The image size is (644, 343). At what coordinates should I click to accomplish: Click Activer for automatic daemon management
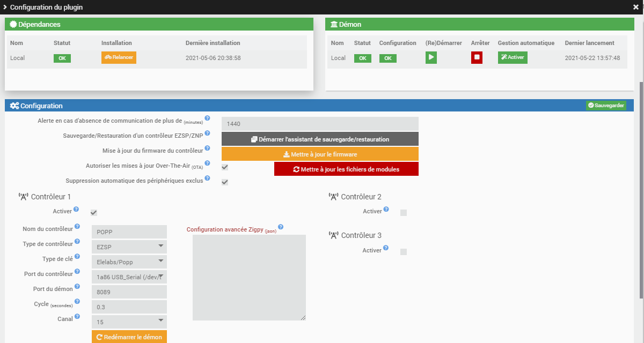point(513,57)
